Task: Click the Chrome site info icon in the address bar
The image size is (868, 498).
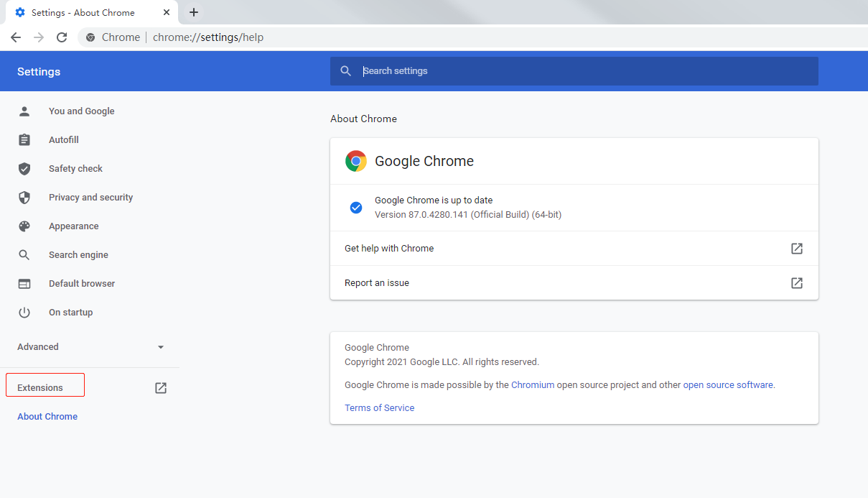Action: [90, 37]
